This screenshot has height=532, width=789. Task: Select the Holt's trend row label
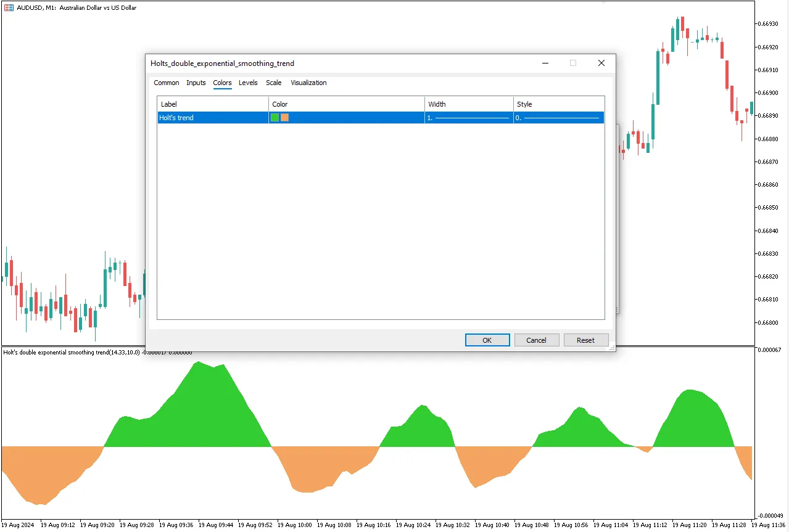point(177,118)
